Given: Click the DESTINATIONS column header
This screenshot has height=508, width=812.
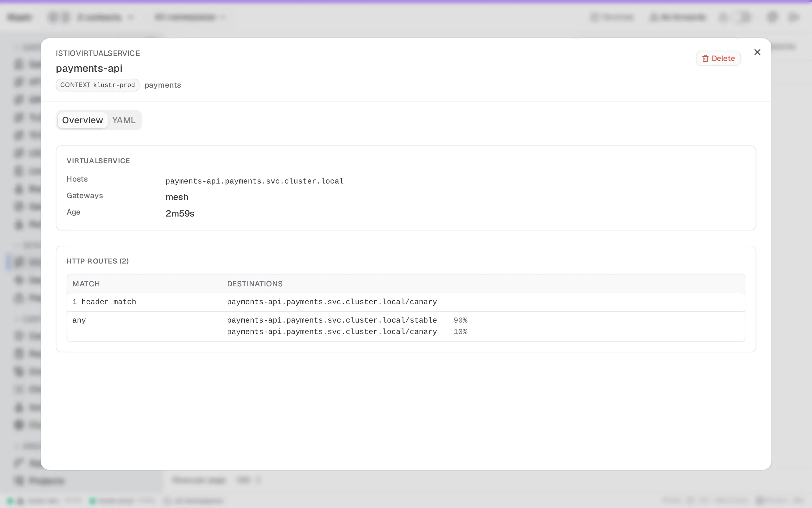Looking at the screenshot, I should coord(255,284).
